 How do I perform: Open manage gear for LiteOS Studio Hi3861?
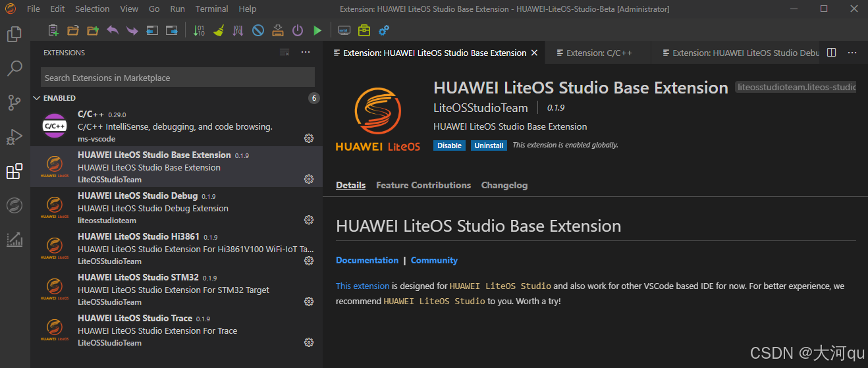[308, 261]
